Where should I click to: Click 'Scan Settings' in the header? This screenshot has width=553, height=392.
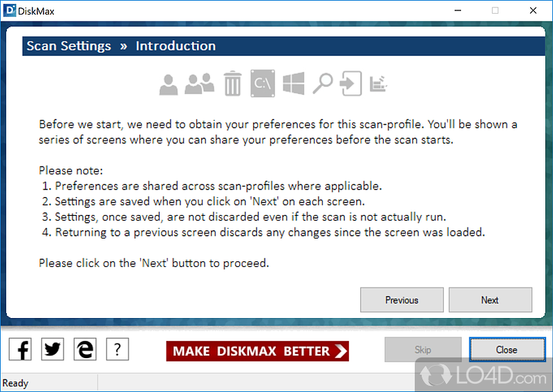(68, 46)
